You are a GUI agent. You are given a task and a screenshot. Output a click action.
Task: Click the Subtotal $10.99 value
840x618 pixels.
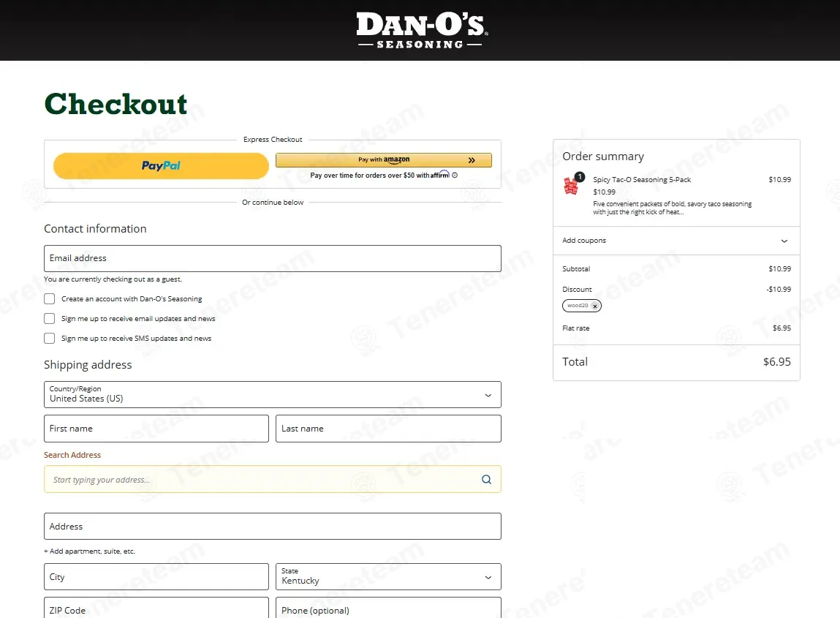click(x=779, y=269)
